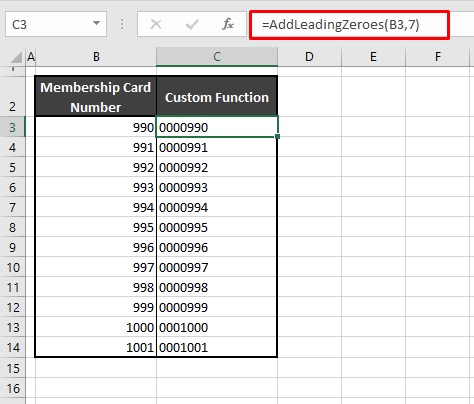Open the Insert Function fx icon
The height and width of the screenshot is (404, 474).
(x=228, y=24)
